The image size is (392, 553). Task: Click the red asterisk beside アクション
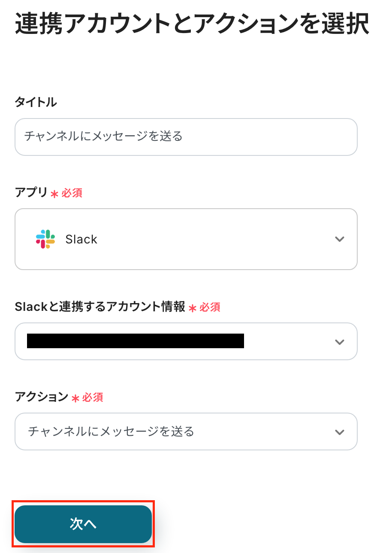tap(75, 398)
